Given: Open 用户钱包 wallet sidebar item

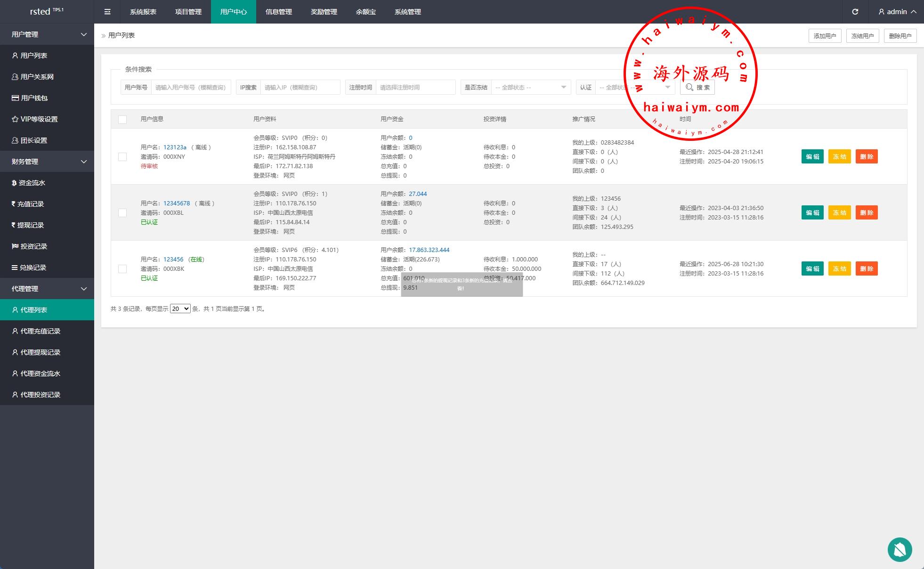Looking at the screenshot, I should coord(34,98).
